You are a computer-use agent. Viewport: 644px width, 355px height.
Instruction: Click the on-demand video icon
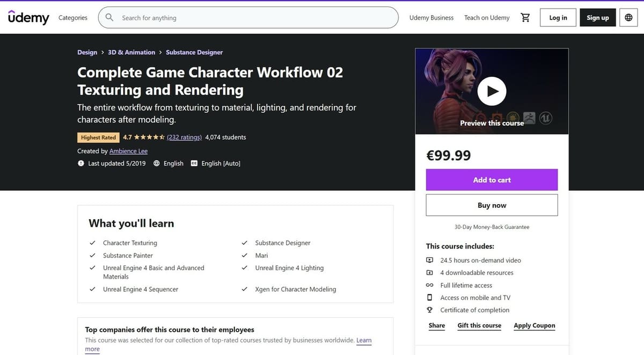pos(430,260)
